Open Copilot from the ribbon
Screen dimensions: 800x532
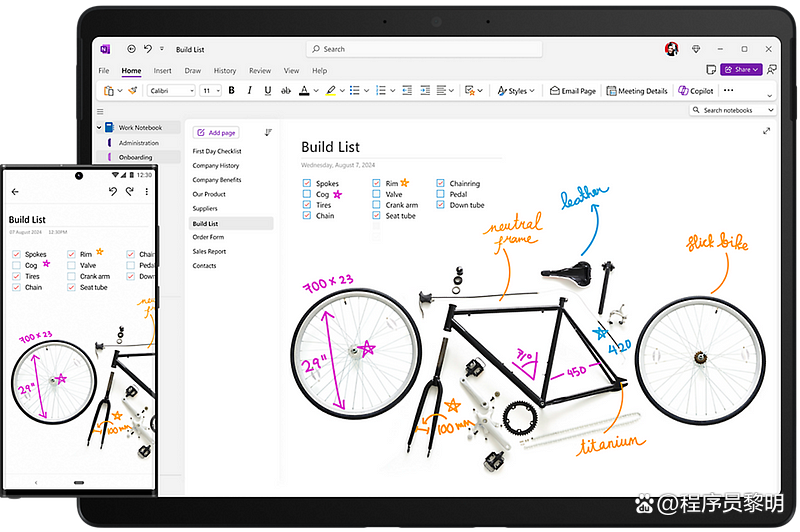[x=696, y=91]
